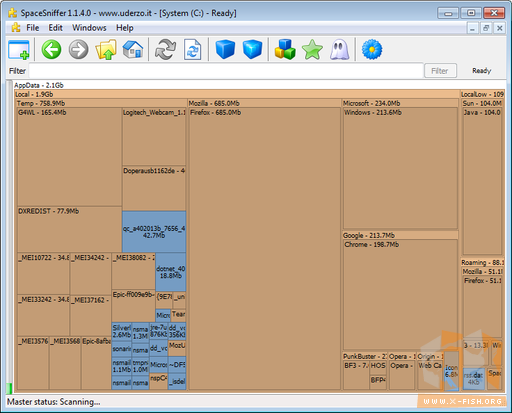
Task: Select the Logitech_Webcam block
Action: click(154, 137)
